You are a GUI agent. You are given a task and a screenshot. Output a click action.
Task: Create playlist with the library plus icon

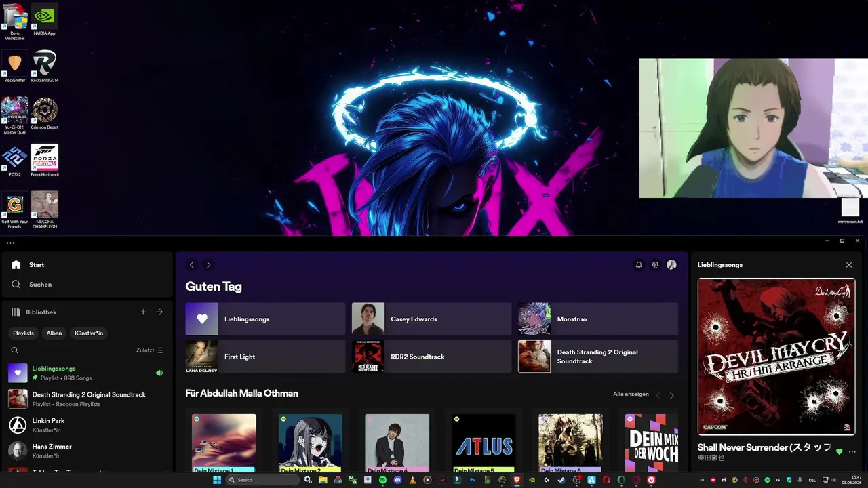pos(143,312)
